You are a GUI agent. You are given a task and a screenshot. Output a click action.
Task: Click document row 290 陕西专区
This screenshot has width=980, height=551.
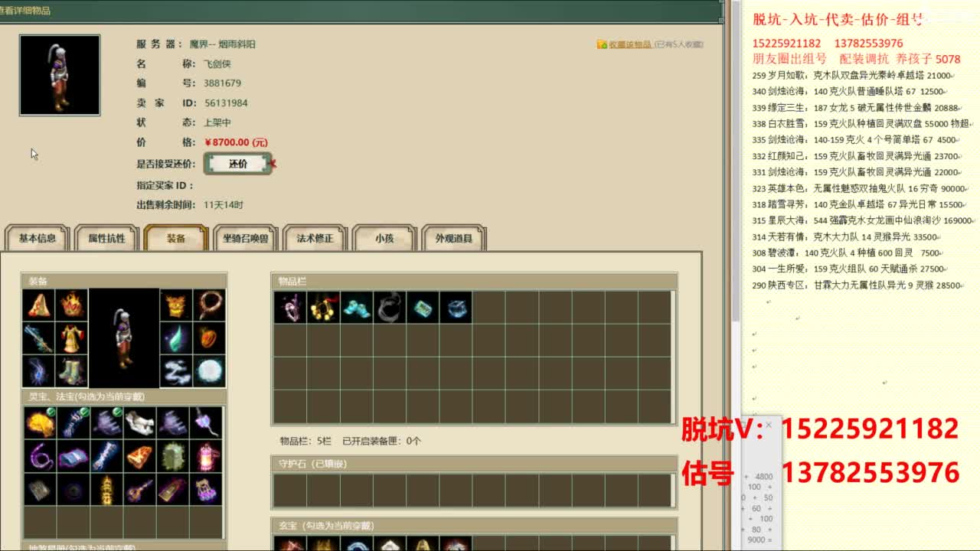(857, 285)
